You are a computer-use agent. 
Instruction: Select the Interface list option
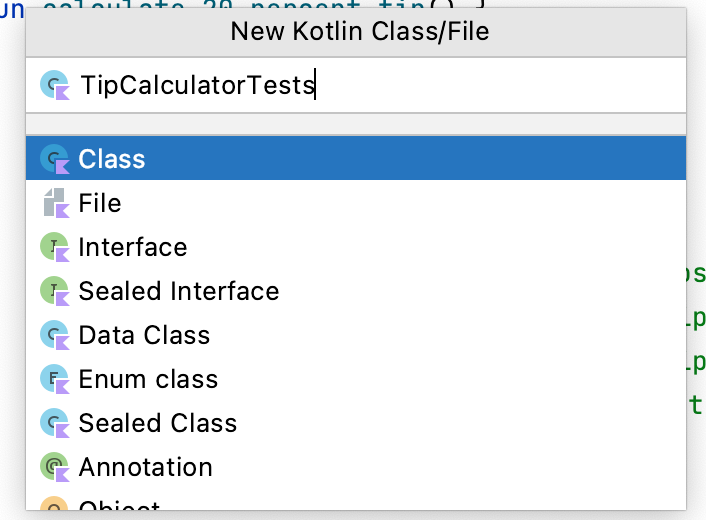coord(133,247)
